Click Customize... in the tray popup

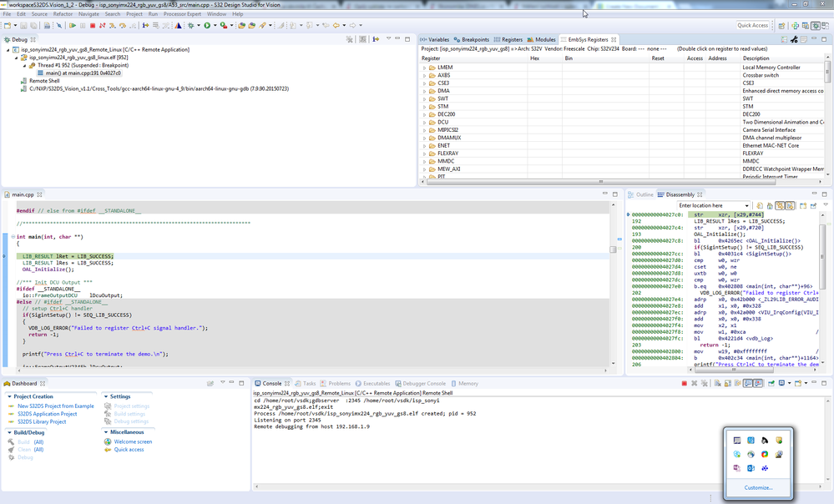click(758, 487)
